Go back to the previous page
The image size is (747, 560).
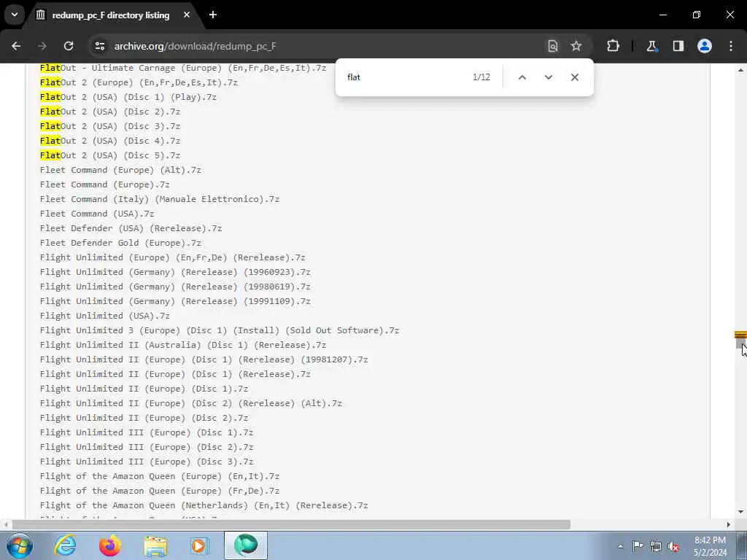pos(16,46)
